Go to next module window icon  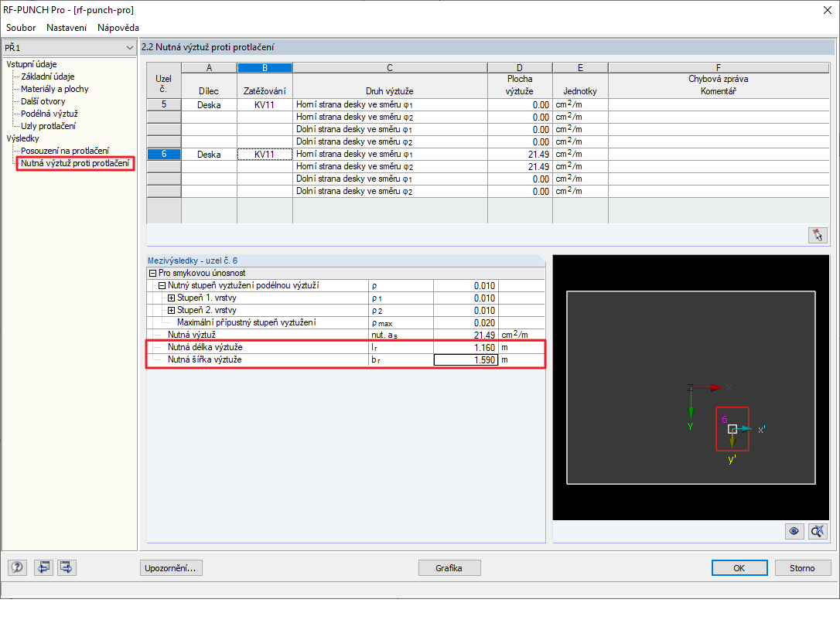67,567
